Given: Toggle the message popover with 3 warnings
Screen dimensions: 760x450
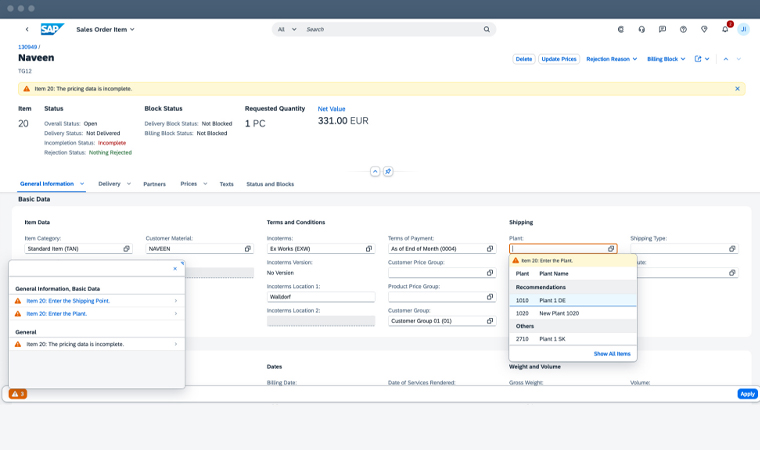Looking at the screenshot, I should 18,394.
